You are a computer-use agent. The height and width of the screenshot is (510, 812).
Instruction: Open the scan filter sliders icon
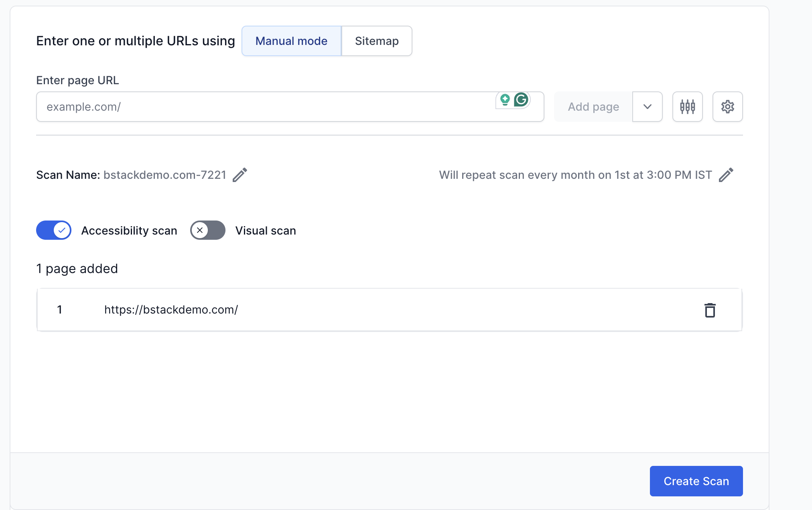[687, 107]
